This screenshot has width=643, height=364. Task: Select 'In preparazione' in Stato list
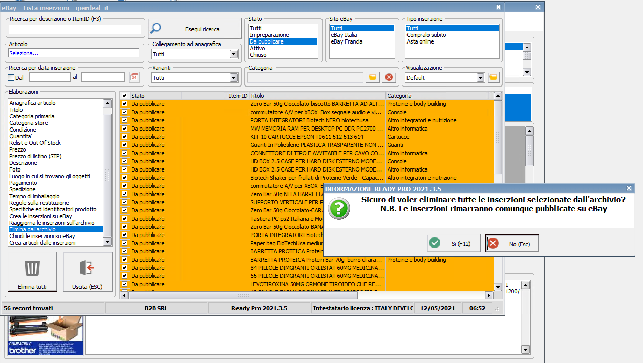[283, 35]
